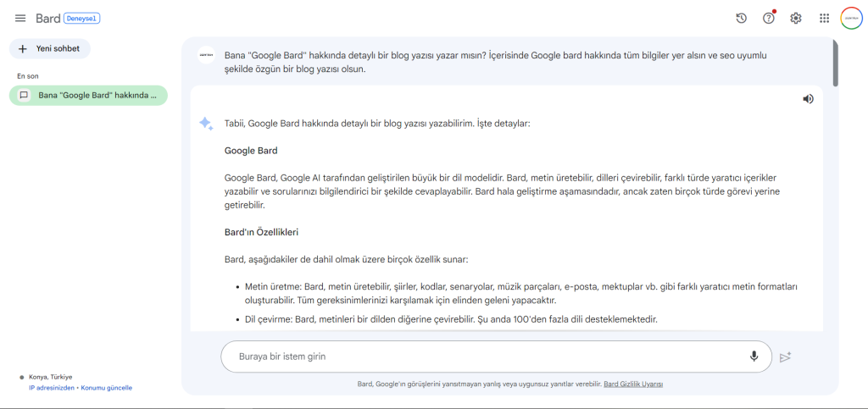Click the send prompt arrow icon
This screenshot has width=868, height=409.
pos(785,357)
